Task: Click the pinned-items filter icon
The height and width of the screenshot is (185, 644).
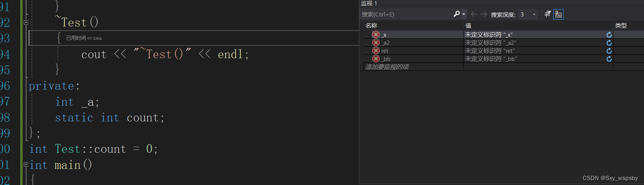Action: [x=548, y=14]
